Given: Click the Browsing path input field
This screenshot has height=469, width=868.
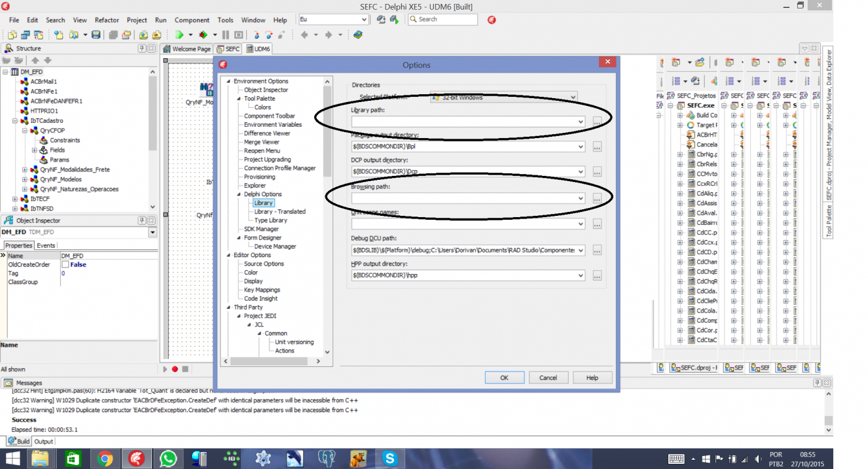Looking at the screenshot, I should (468, 198).
